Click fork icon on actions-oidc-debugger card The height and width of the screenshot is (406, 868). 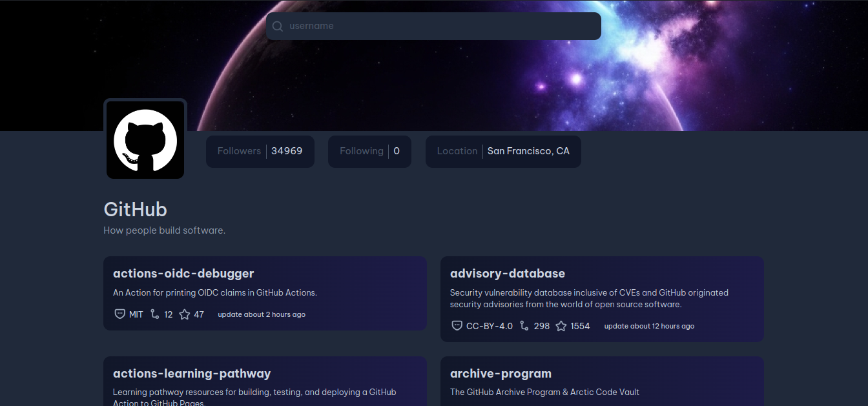154,314
